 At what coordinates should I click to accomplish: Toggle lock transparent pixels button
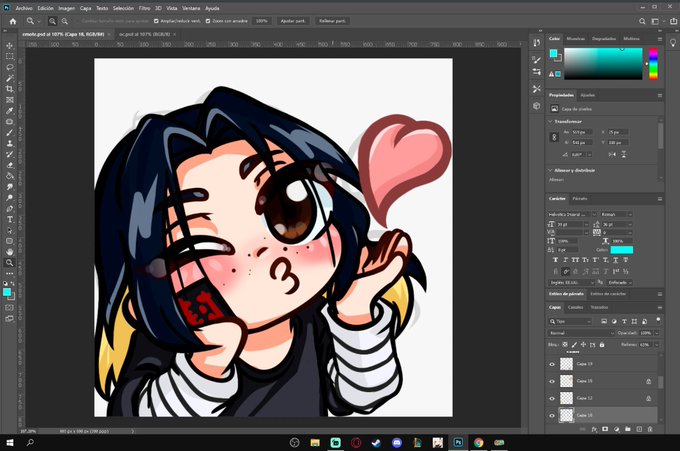(x=565, y=345)
